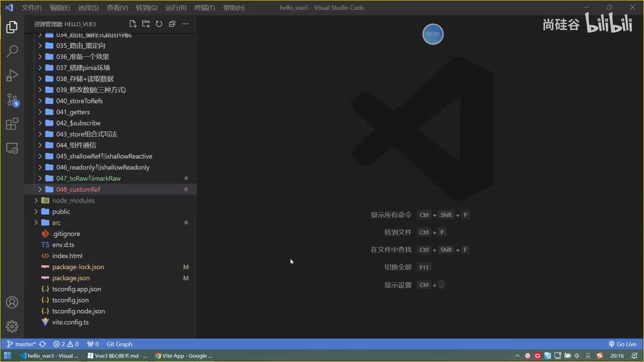644x362 pixels.
Task: Click ports forwarded indicator showing 0
Action: 93,344
